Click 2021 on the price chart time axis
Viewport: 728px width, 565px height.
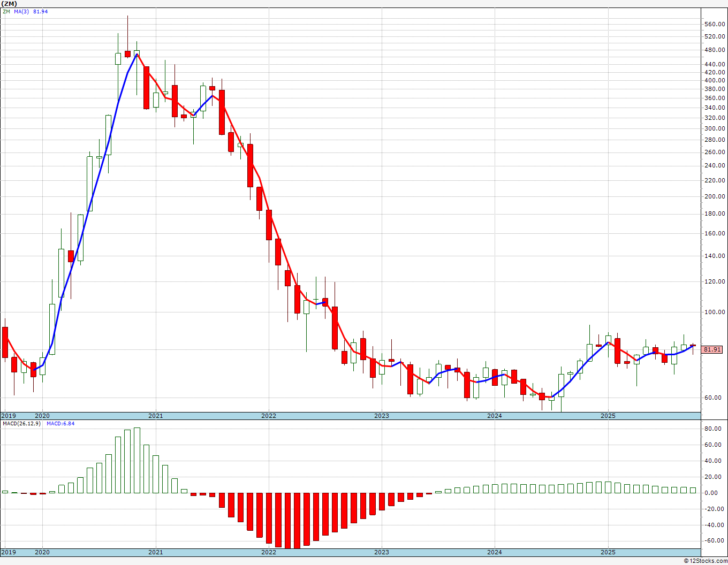[156, 416]
